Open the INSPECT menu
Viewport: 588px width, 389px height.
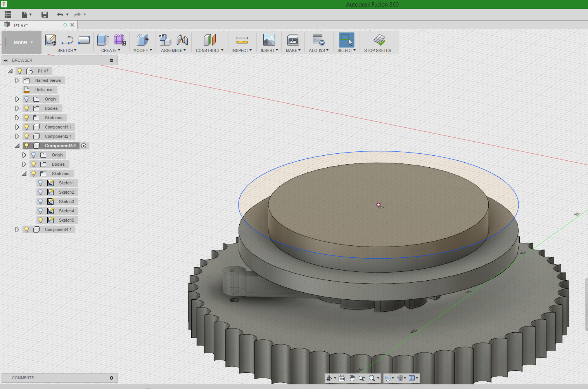(x=242, y=50)
